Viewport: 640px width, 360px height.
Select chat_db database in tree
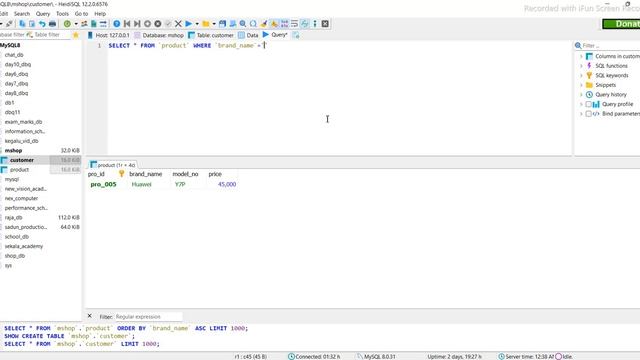tap(14, 55)
